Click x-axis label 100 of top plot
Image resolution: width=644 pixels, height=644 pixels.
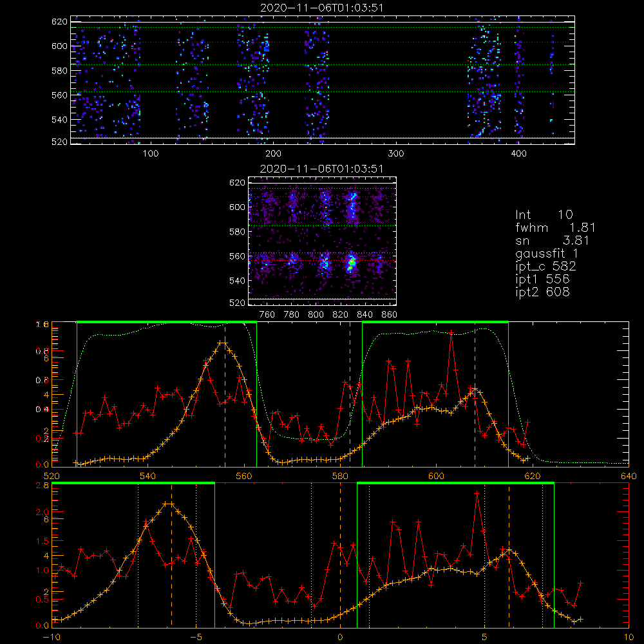(x=151, y=154)
